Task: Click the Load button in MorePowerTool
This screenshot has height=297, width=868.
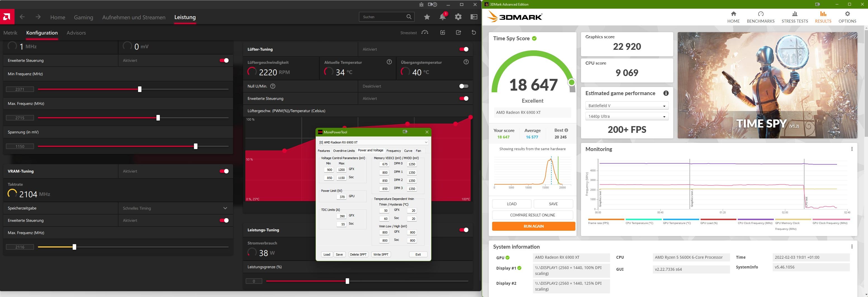Action: click(x=327, y=254)
